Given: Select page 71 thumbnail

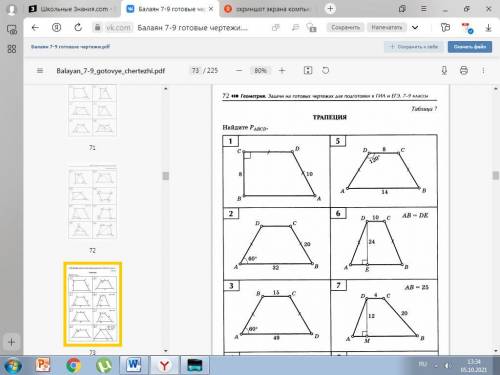Looking at the screenshot, I should [x=92, y=110].
